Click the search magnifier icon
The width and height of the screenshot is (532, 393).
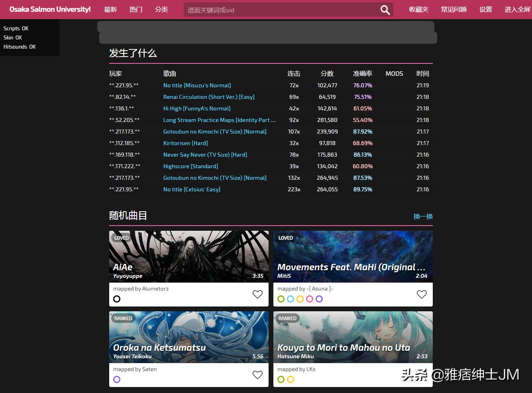coord(385,10)
